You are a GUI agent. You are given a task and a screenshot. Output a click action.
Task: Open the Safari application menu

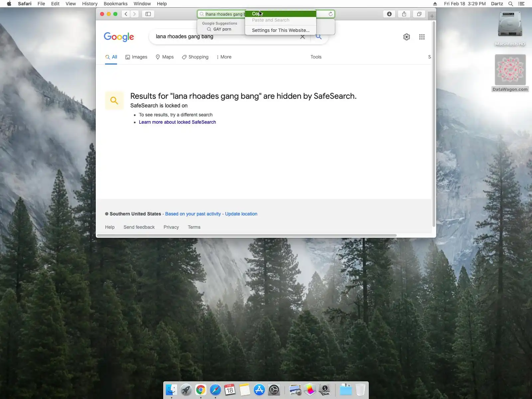[x=25, y=4]
